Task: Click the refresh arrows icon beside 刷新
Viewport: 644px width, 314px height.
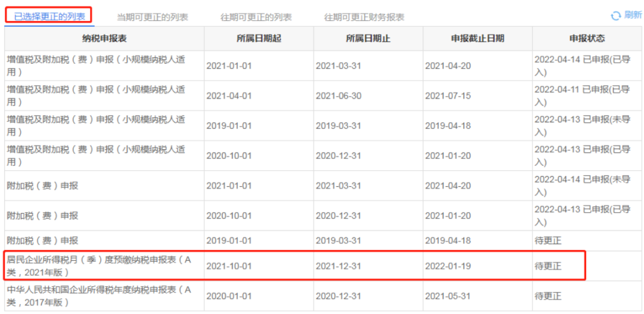Action: [x=615, y=16]
